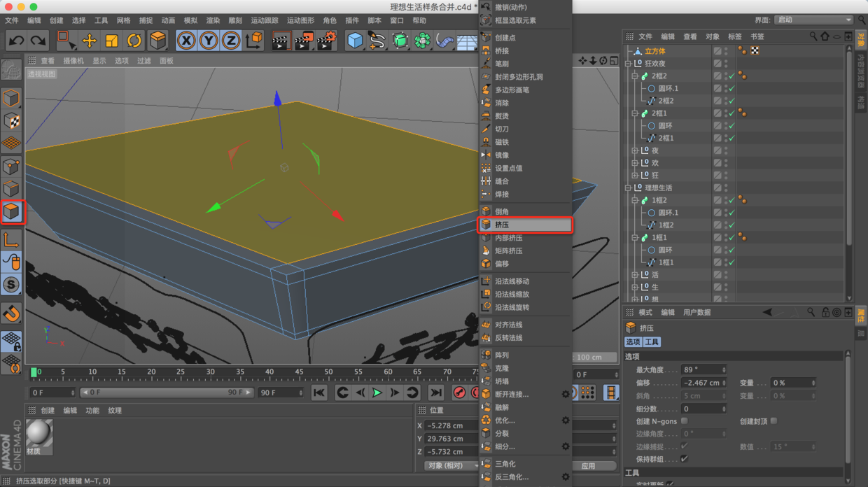Toggle the 创建封顶 checkbox

(x=774, y=421)
